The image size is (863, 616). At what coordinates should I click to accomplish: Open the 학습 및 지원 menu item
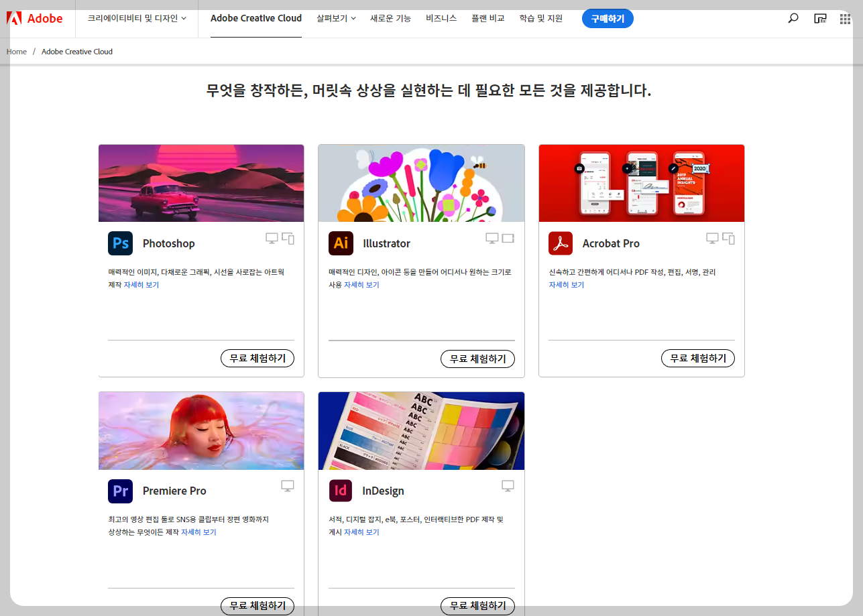(541, 19)
